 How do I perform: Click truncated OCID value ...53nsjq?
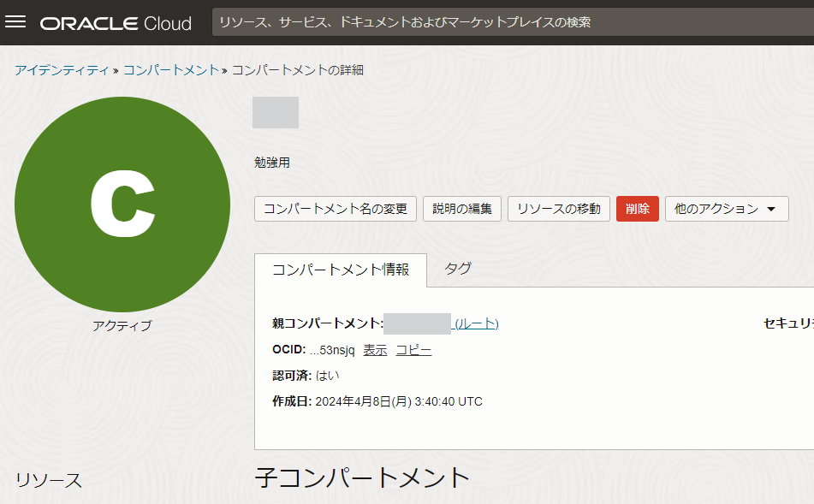tap(332, 350)
